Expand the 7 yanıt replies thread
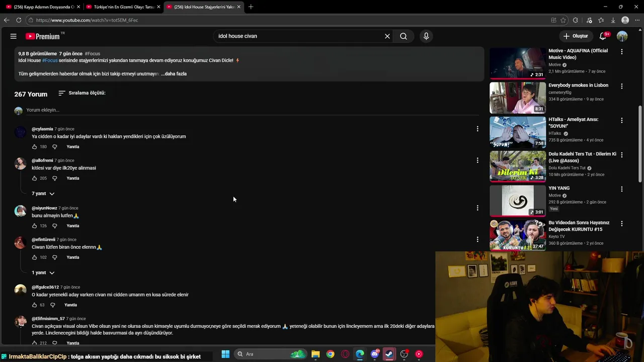The image size is (644, 362). [43, 194]
